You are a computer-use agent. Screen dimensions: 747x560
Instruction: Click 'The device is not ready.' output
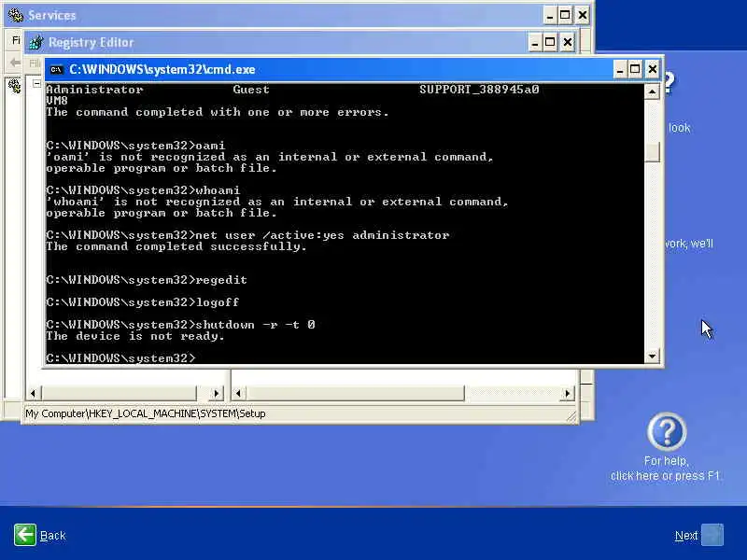coord(135,336)
